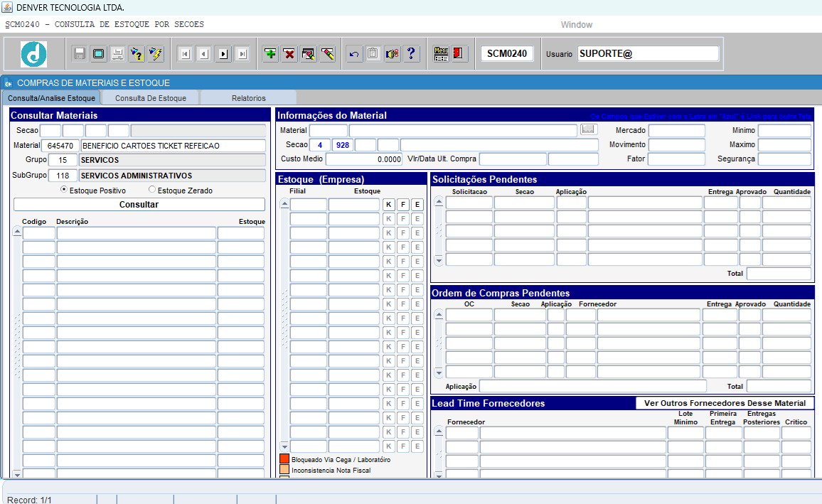This screenshot has width=822, height=504.
Task: Click the Custo Medio field 0.0000
Action: (364, 159)
